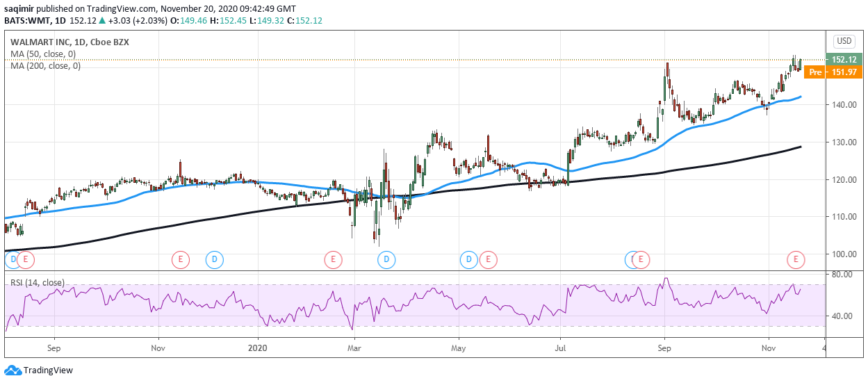
Task: Click the earnings marker just after November 2019
Action: pos(179,260)
